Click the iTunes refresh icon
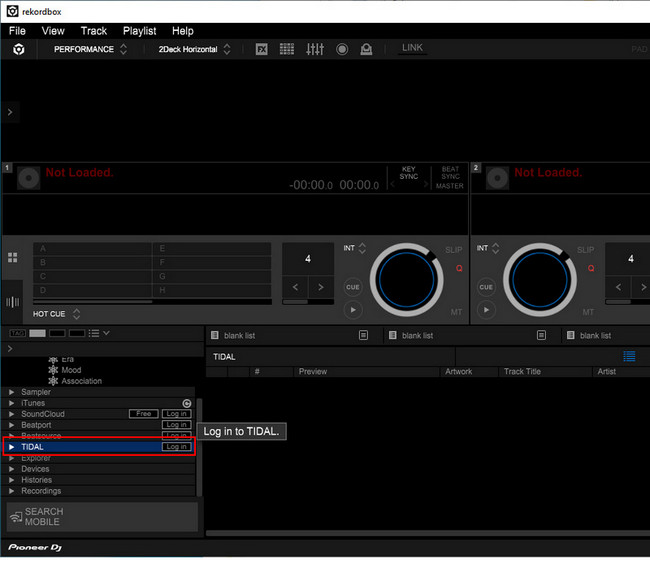The image size is (650, 564). (186, 403)
